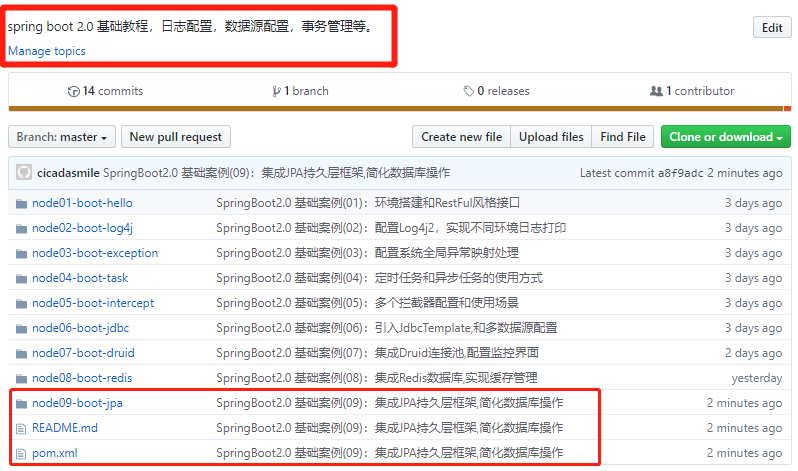Click the file icon for README.md
The height and width of the screenshot is (471, 798).
tap(21, 429)
